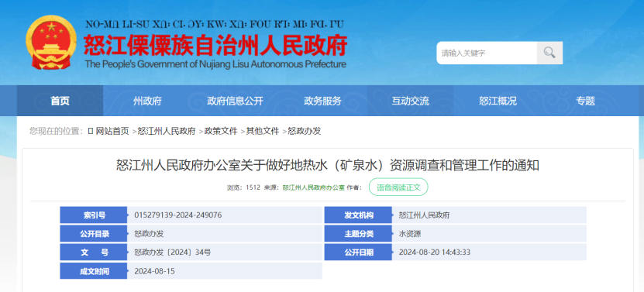
Task: Go to 其他文件 breadcrumb link
Action: (x=263, y=131)
